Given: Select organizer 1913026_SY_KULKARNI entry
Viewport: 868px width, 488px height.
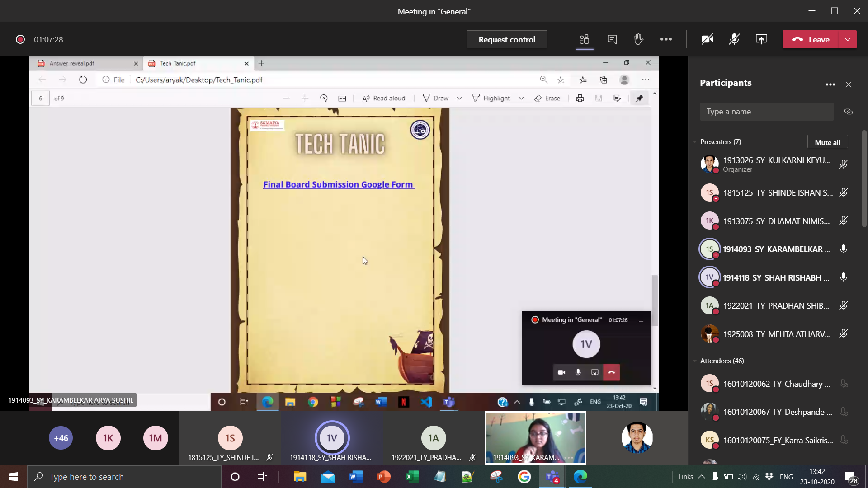Looking at the screenshot, I should [x=776, y=164].
